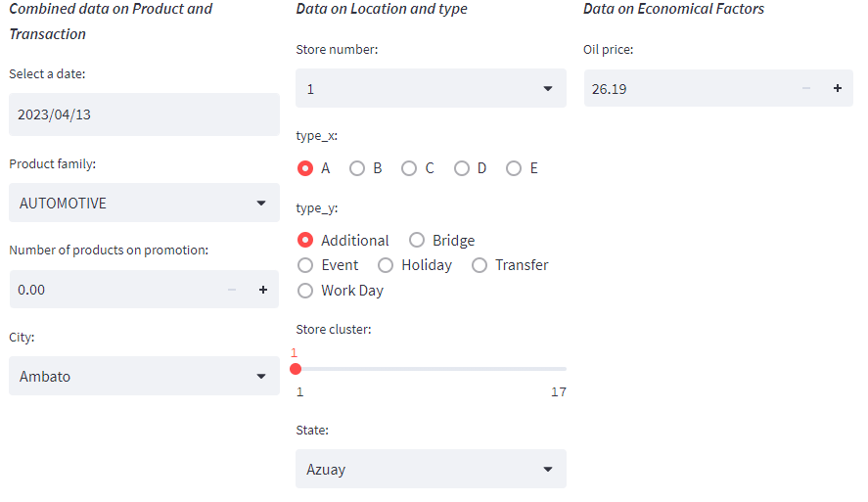Open the Store number dropdown
868x502 pixels.
(x=431, y=89)
